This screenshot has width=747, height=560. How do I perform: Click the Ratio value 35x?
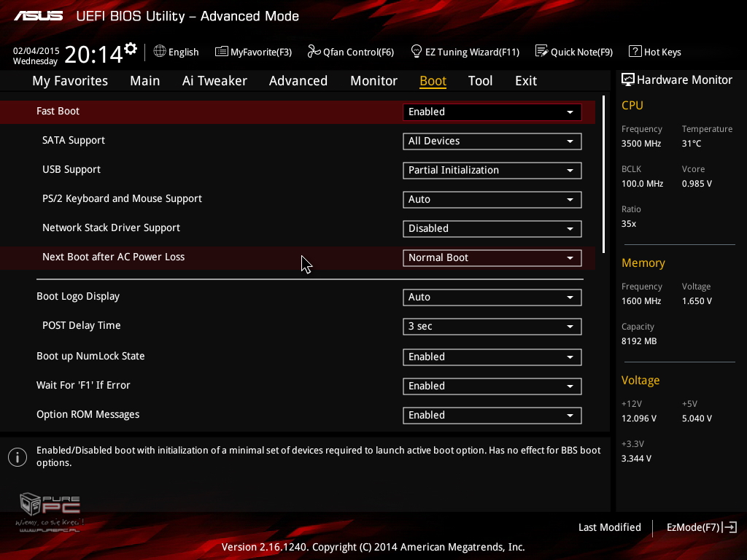tap(629, 224)
